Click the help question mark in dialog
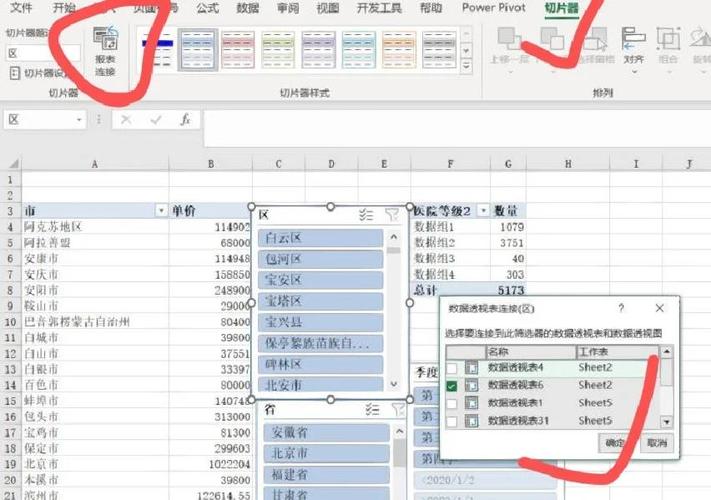This screenshot has width=711, height=500. [621, 309]
